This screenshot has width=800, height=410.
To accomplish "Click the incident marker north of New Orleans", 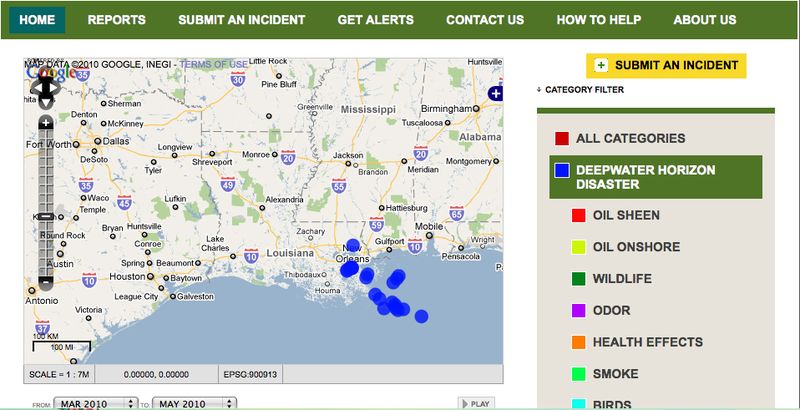I will click(353, 246).
